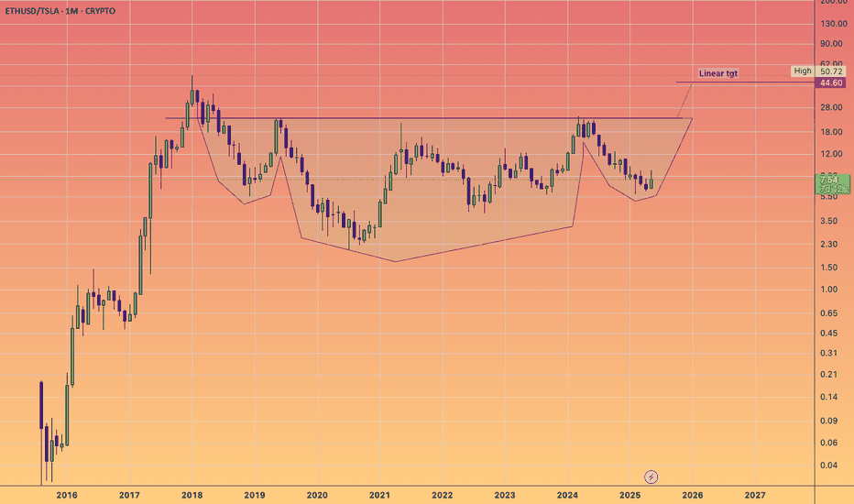
Task: Click the 0.14 price scale value
Action: [x=829, y=397]
